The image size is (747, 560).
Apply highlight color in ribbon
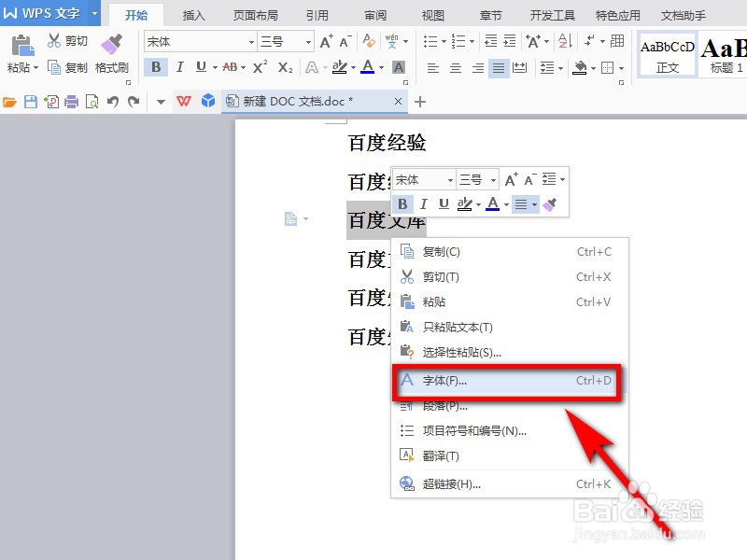coord(339,67)
